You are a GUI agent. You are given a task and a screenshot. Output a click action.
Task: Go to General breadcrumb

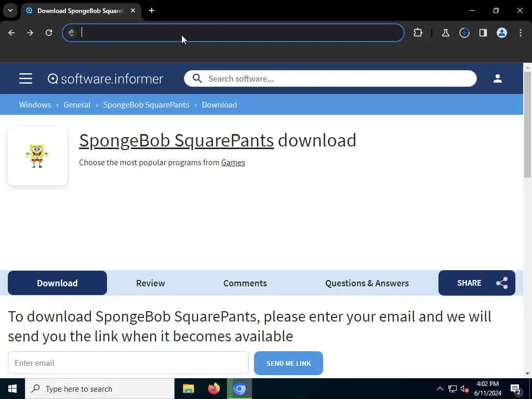77,105
